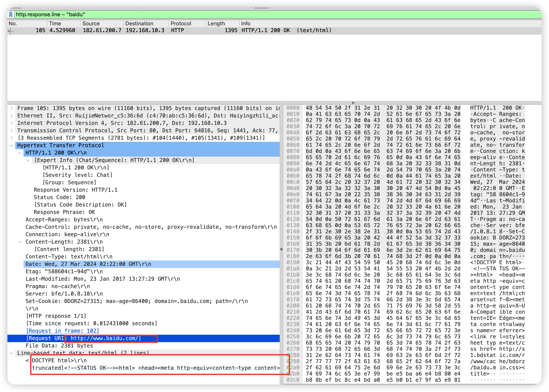Click the Protocol column header

[181, 23]
